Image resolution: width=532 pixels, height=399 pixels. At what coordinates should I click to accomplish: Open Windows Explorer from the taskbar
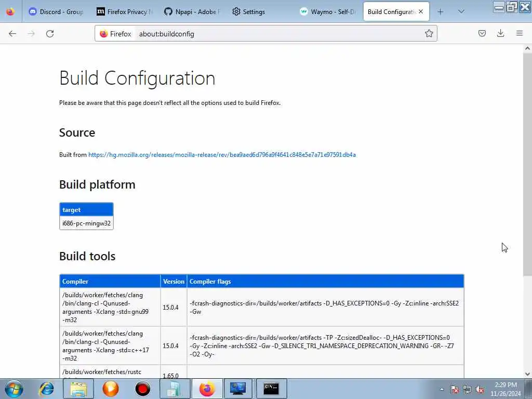click(78, 389)
